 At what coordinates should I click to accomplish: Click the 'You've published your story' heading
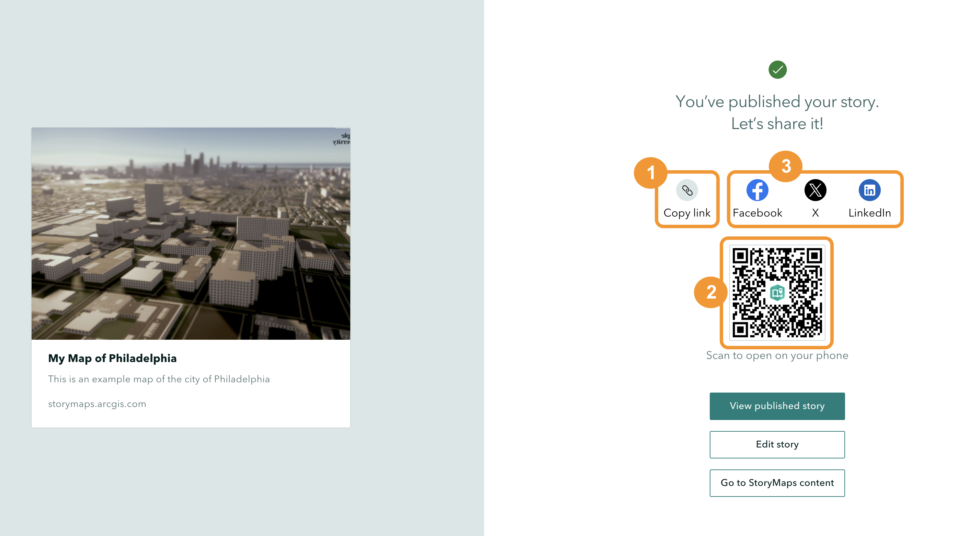click(777, 113)
